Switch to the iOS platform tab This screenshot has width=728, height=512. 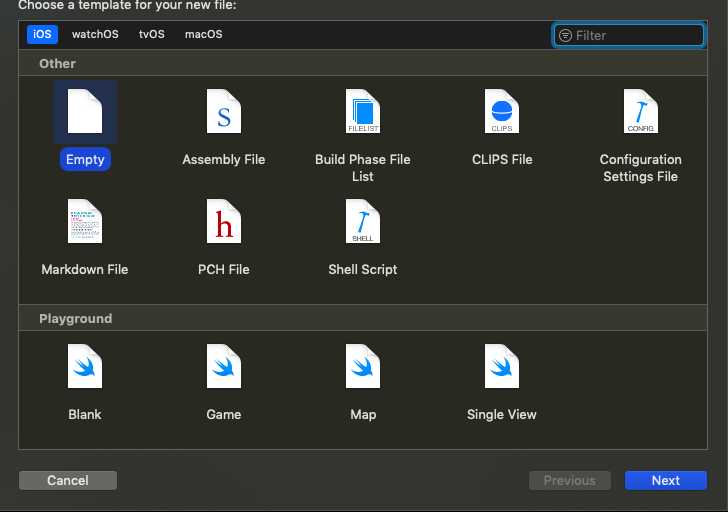click(42, 34)
